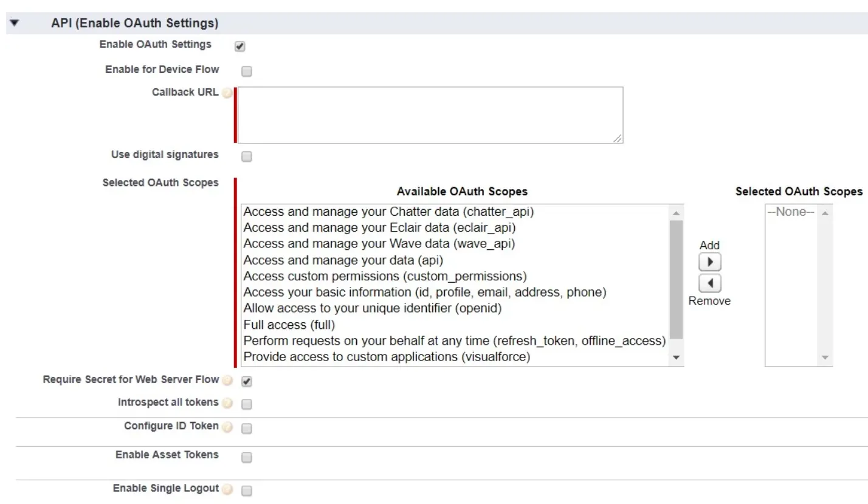
Task: Uncheck Require Secret for Web Server Flow
Action: pos(246,380)
